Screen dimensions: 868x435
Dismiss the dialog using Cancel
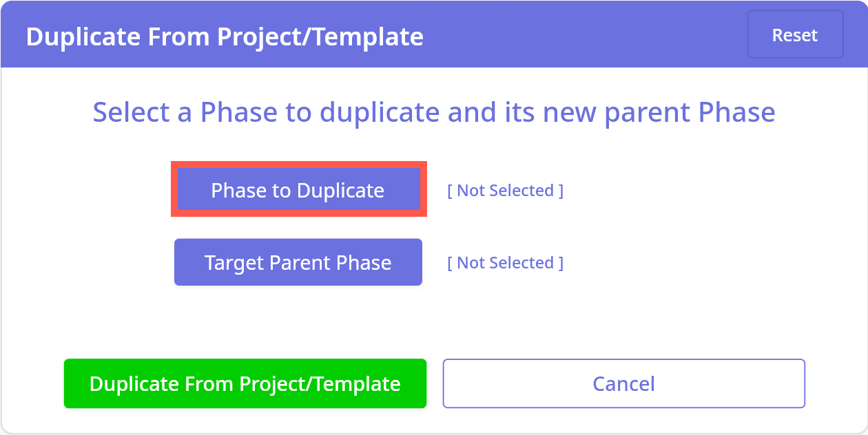(623, 383)
